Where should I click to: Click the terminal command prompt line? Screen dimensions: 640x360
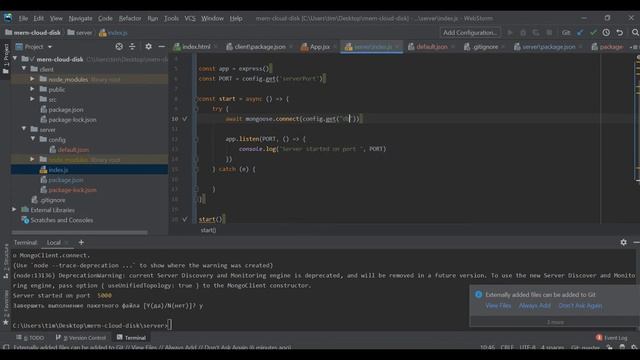pos(92,325)
